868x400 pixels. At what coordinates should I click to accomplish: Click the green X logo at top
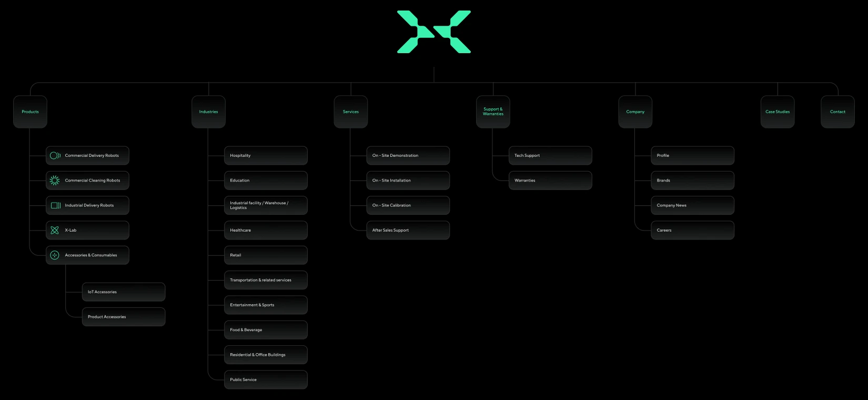click(434, 32)
